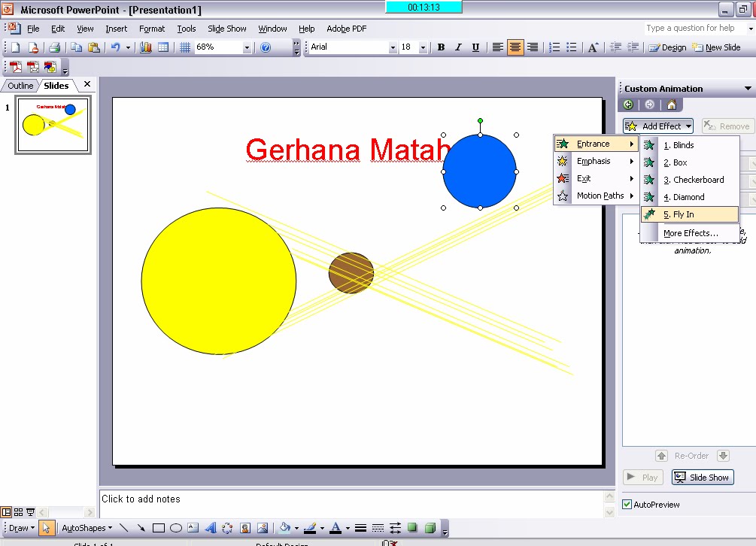756x546 pixels.
Task: Open the Add Effect dropdown
Action: coord(657,126)
